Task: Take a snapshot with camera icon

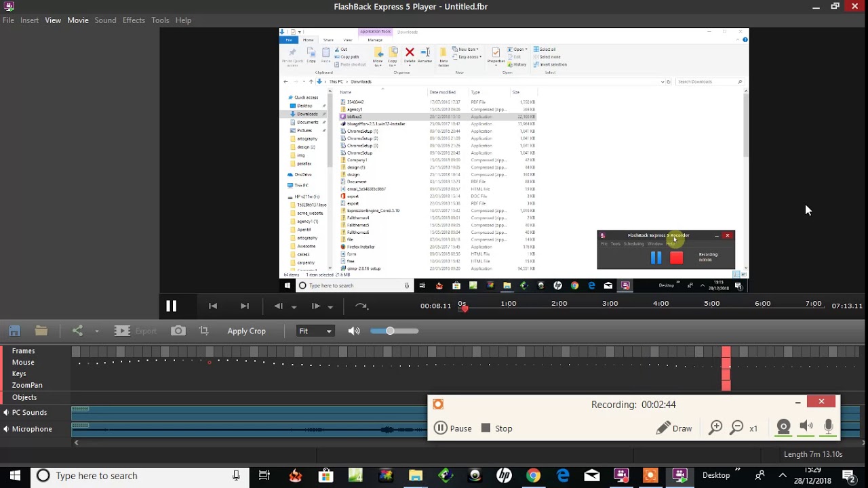Action: point(178,331)
